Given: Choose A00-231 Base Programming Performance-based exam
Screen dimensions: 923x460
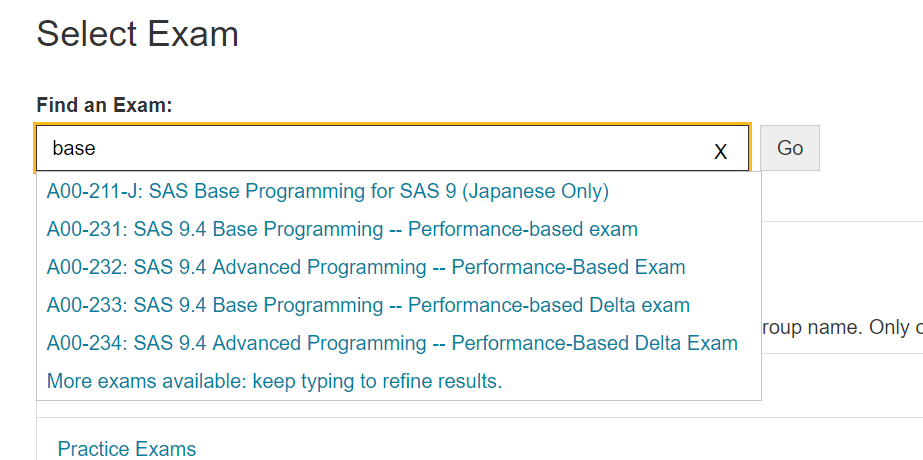Looking at the screenshot, I should pyautogui.click(x=342, y=229).
